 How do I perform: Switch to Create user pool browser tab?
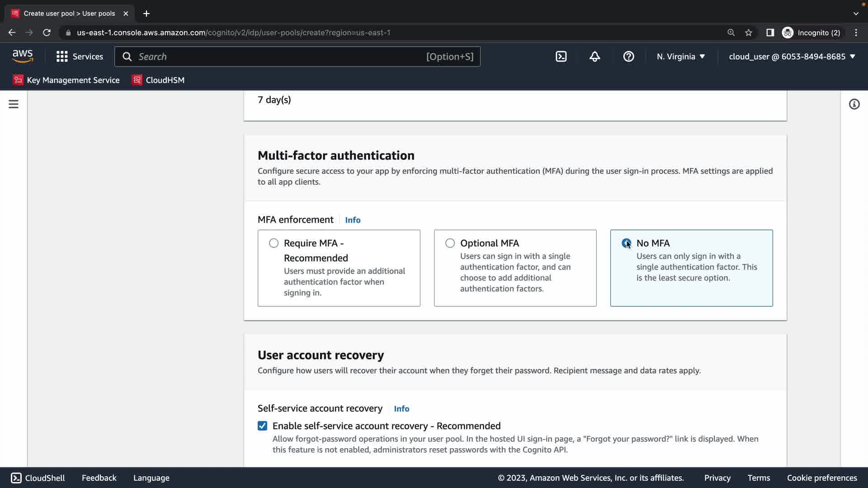coord(69,14)
